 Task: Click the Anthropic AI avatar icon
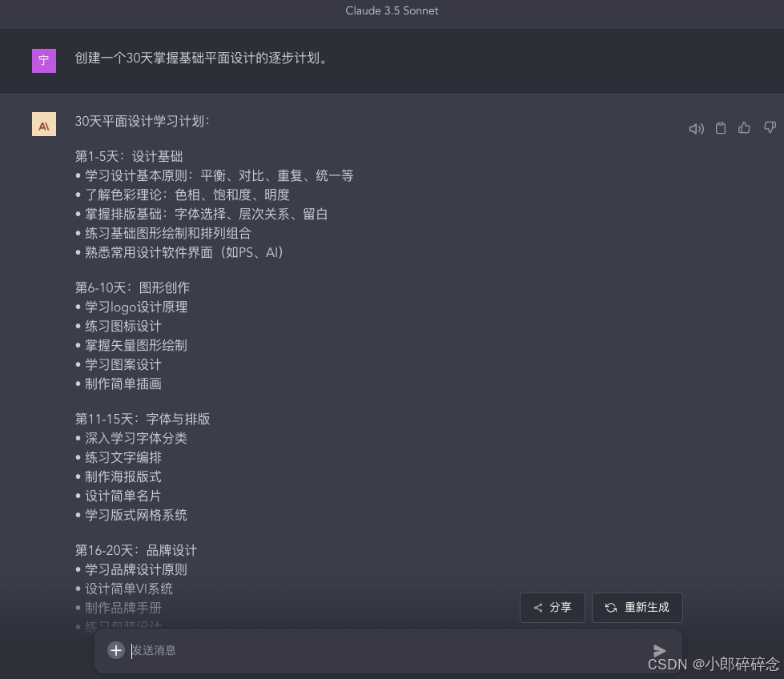pos(44,124)
